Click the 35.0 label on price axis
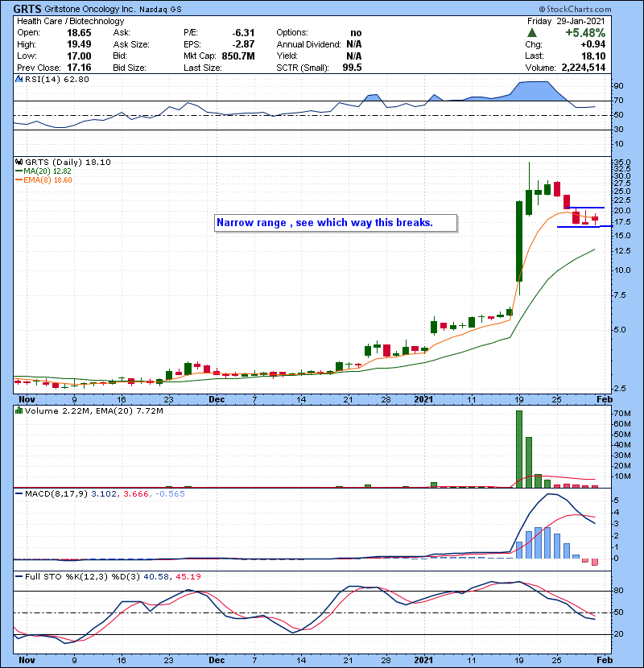 click(621, 163)
